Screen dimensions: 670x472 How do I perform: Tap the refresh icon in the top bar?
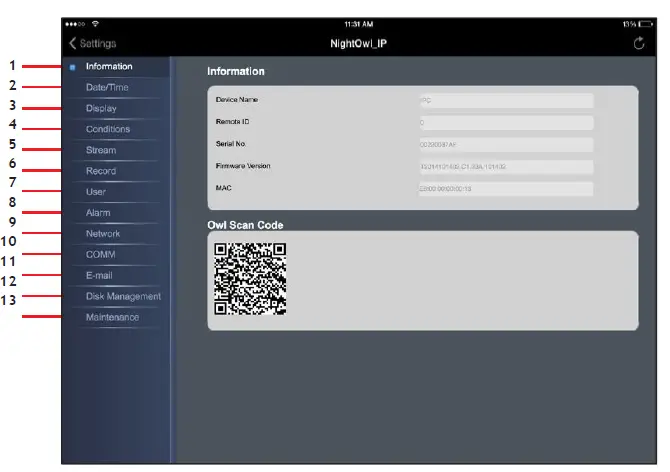639,43
